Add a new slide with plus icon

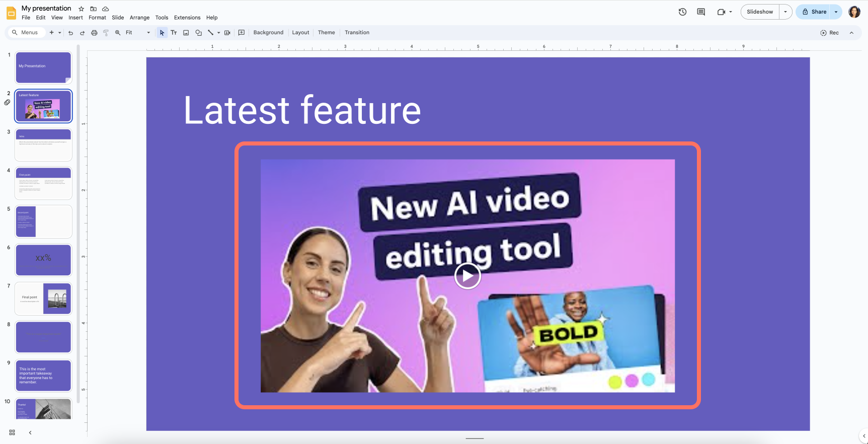(x=51, y=32)
